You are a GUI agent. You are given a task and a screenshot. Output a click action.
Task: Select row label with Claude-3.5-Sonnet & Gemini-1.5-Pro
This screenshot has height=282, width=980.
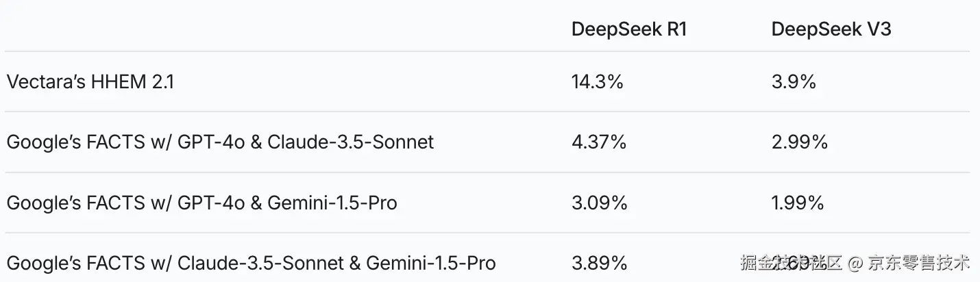[x=251, y=263]
